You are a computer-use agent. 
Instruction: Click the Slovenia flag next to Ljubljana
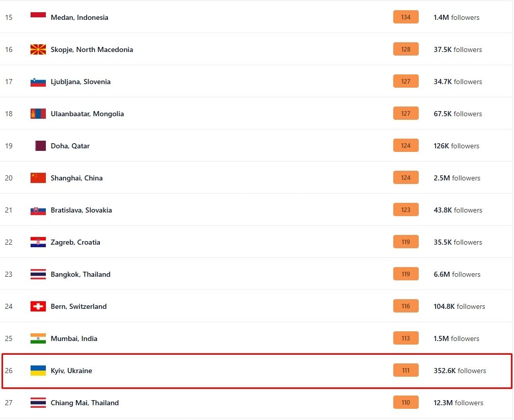(38, 82)
